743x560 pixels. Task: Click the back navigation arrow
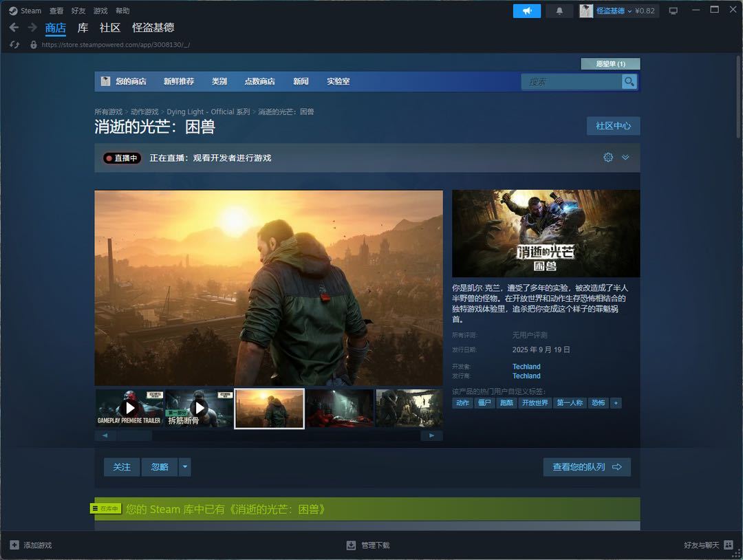[x=14, y=28]
